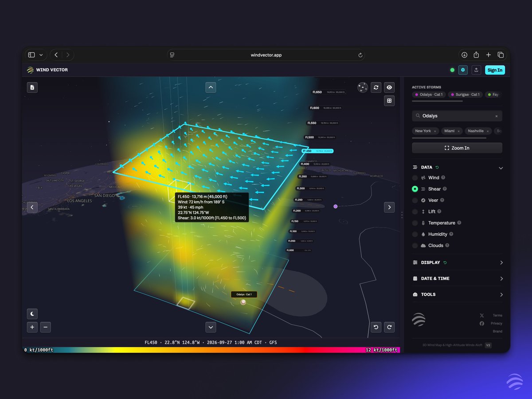Image resolution: width=532 pixels, height=399 pixels.
Task: Reset the DATA section with green arrow
Action: 437,167
